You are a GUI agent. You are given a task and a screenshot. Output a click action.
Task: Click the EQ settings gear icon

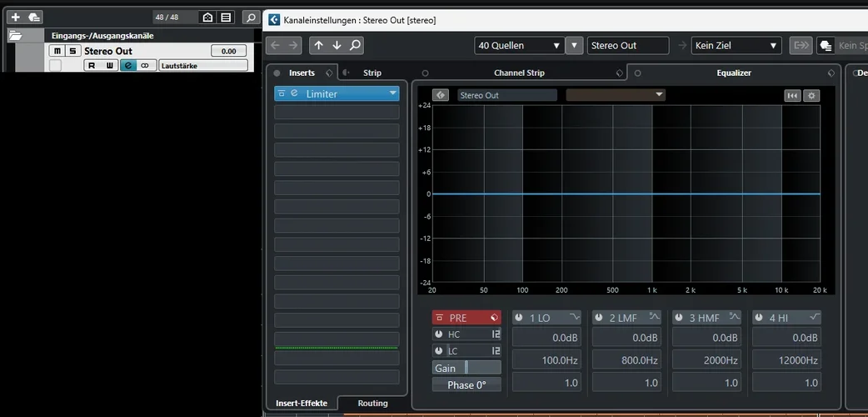coord(811,95)
